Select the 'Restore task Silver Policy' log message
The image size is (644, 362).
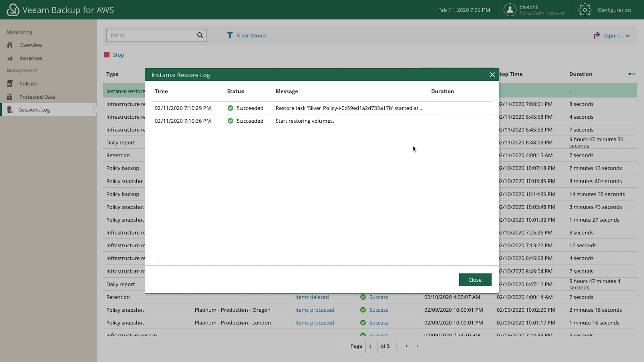[x=350, y=108]
